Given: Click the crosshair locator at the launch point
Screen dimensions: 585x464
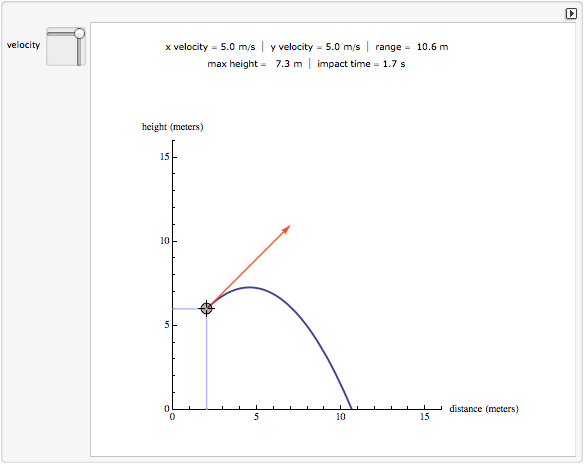Looking at the screenshot, I should (206, 308).
